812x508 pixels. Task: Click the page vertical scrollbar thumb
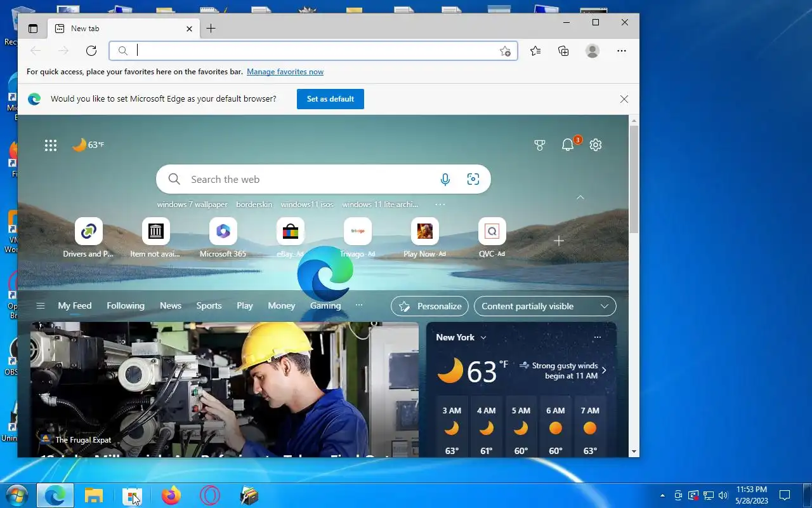click(634, 179)
